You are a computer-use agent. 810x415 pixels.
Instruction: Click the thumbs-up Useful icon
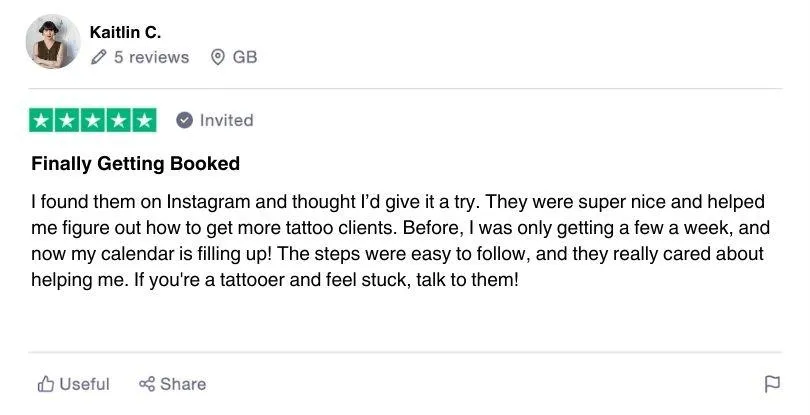pos(46,384)
